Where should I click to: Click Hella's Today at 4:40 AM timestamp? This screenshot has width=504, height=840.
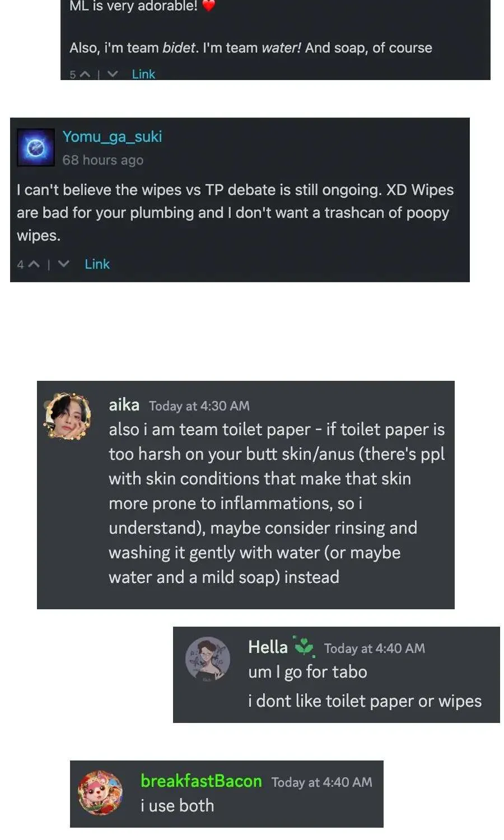pos(375,648)
